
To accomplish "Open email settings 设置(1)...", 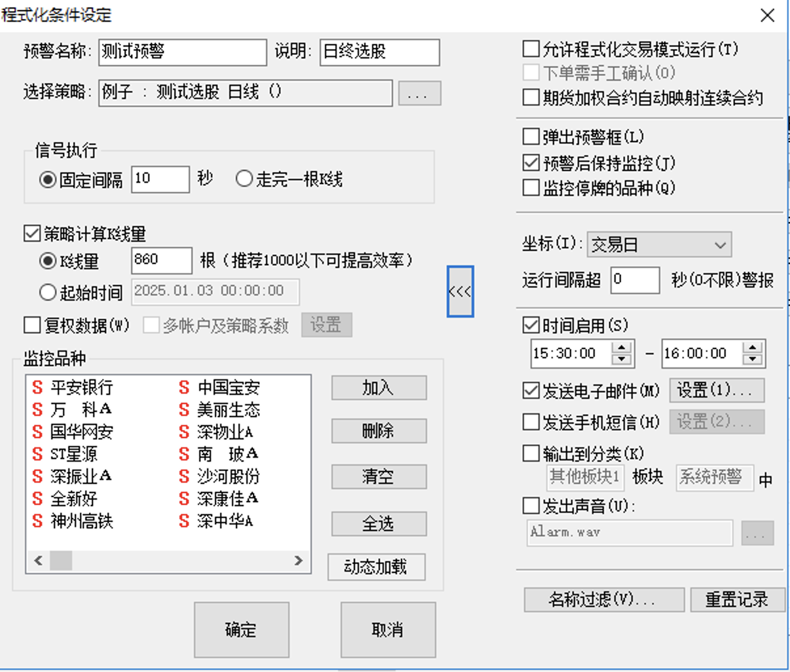I will (717, 390).
